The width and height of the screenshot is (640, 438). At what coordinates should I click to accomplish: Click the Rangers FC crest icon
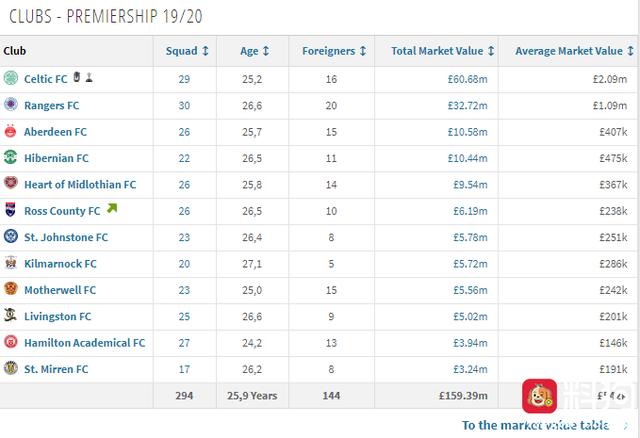(11, 104)
